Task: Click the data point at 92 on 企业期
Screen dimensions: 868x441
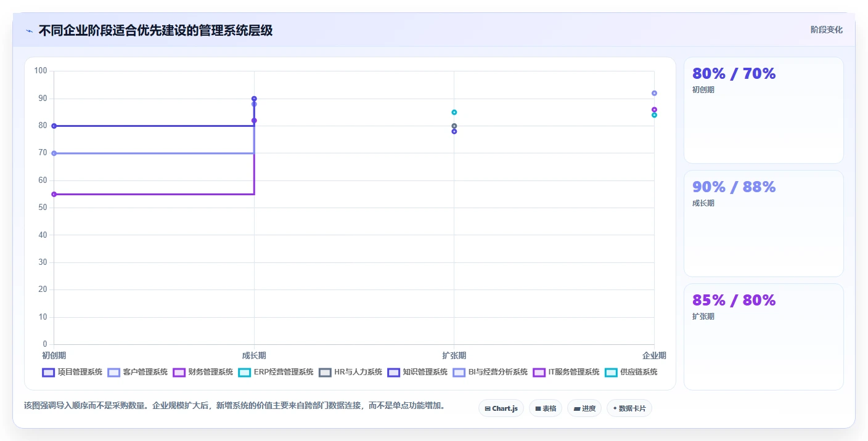Action: click(654, 93)
